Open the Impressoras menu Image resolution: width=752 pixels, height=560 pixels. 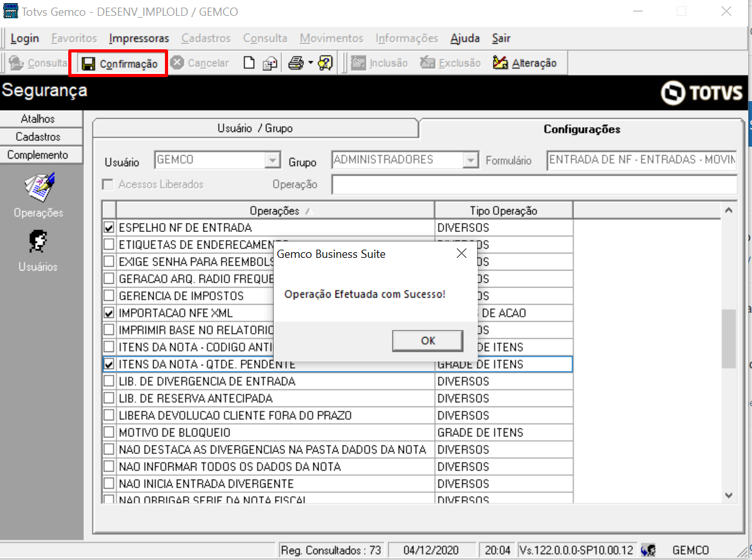(x=138, y=38)
